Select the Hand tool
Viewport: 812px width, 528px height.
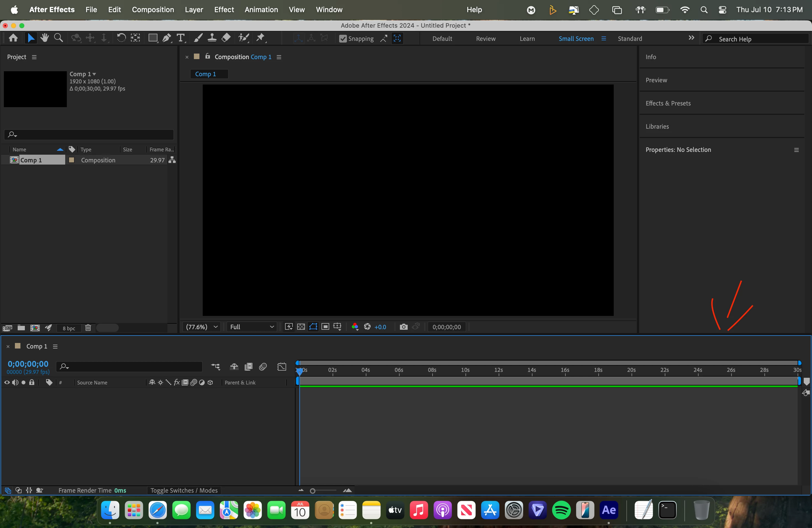pyautogui.click(x=44, y=38)
